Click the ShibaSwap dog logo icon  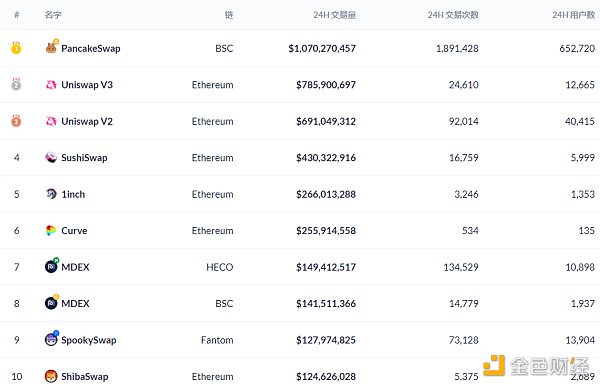[x=51, y=376]
